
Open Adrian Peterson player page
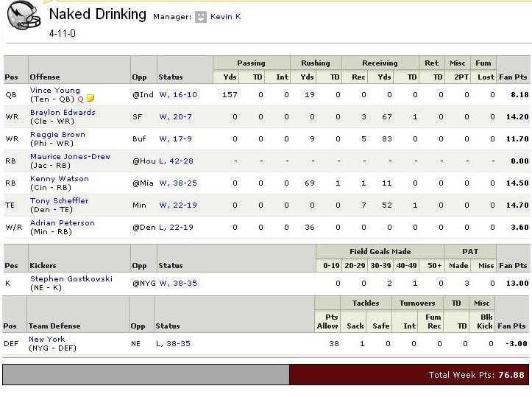62,222
